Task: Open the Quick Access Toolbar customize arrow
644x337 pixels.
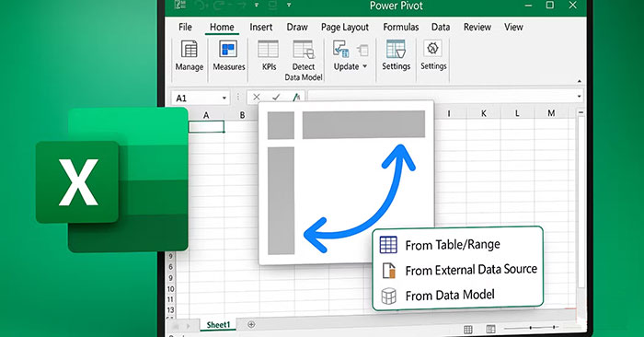Action: 289,6
